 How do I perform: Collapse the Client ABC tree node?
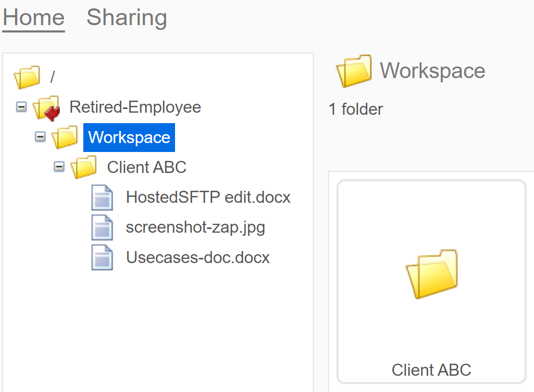pos(59,167)
